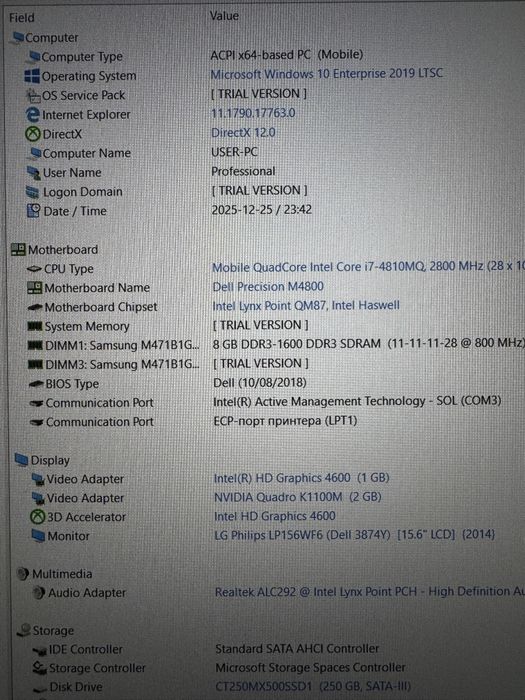The image size is (525, 700).
Task: Click the Internet Explorer icon
Action: [x=33, y=115]
